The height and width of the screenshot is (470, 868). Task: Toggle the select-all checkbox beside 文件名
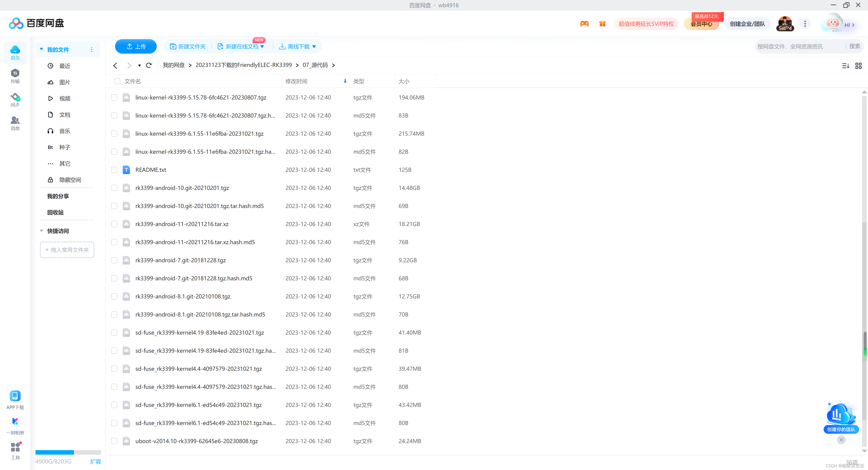[x=117, y=81]
